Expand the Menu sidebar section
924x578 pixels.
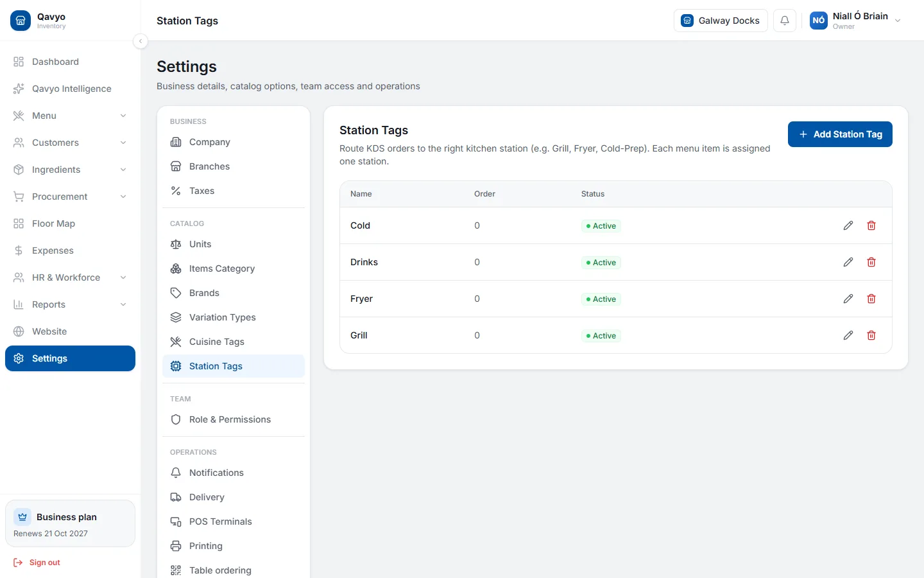(x=70, y=116)
